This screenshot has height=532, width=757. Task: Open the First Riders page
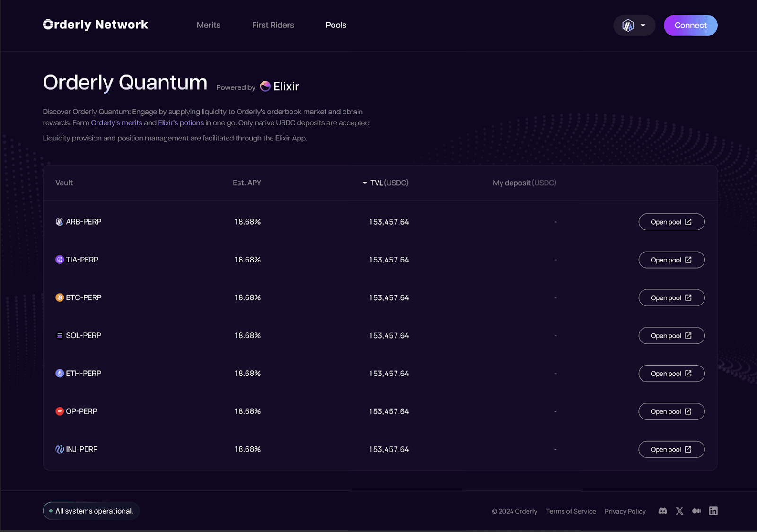tap(273, 25)
